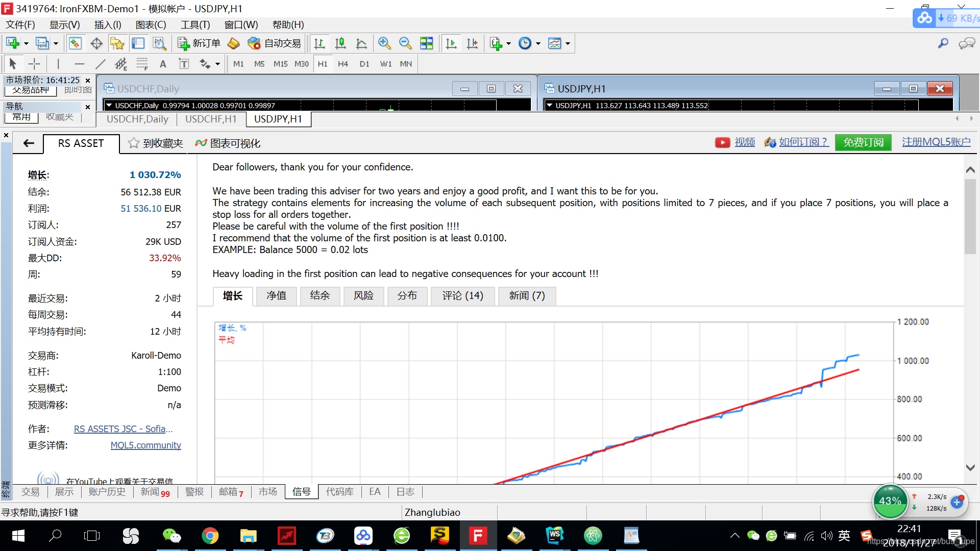
Task: Open the 图表(C) menu
Action: pyautogui.click(x=151, y=24)
